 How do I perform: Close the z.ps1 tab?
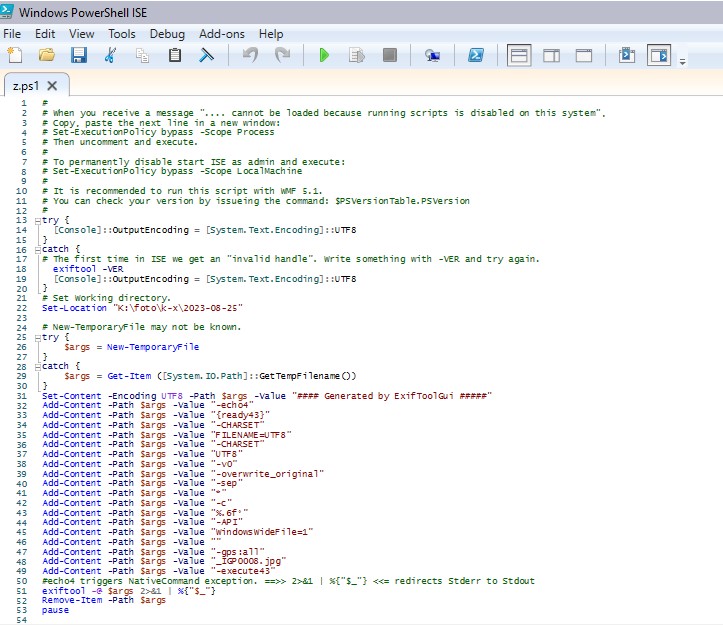click(53, 86)
